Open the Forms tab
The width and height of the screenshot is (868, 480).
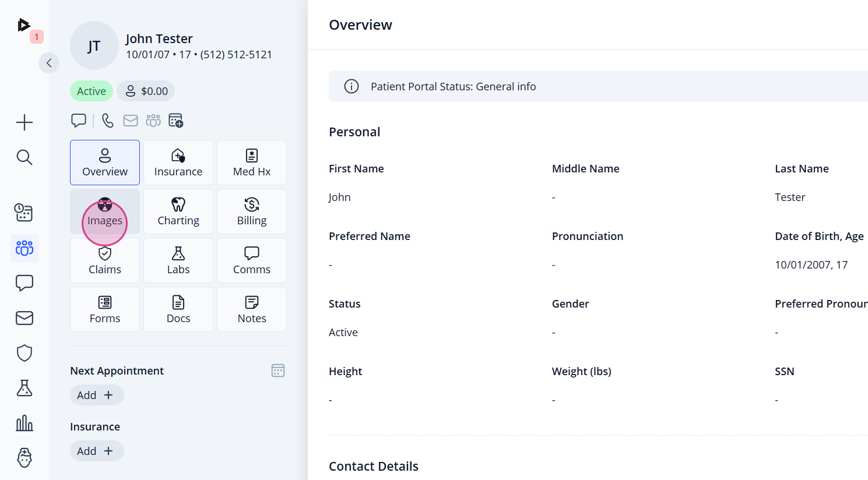click(x=105, y=309)
